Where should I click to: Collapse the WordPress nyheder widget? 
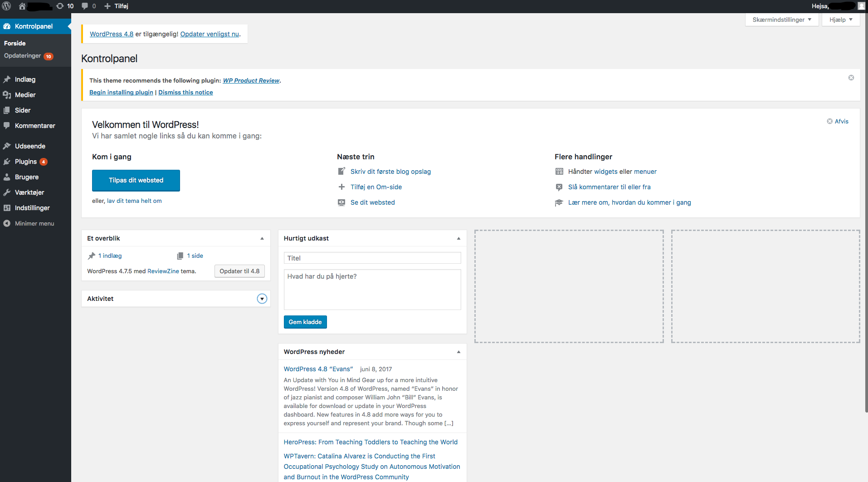458,352
